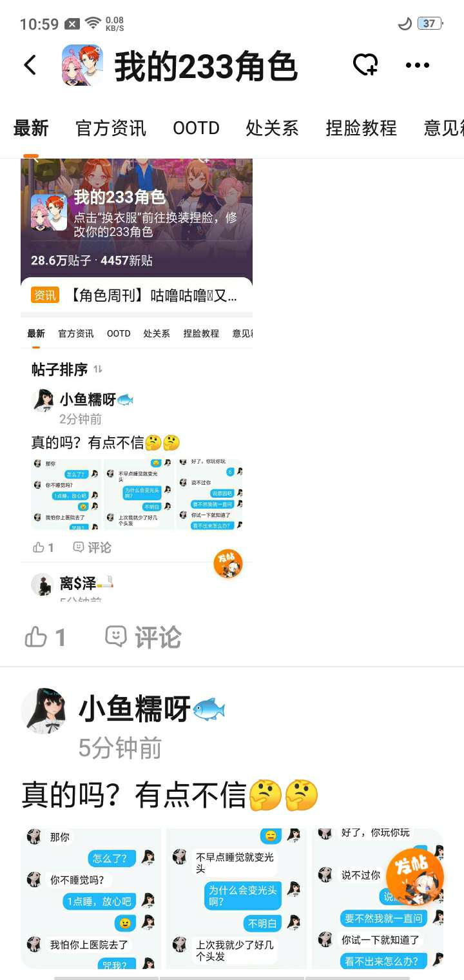
Task: Open the three-dot more options menu
Action: point(417,65)
